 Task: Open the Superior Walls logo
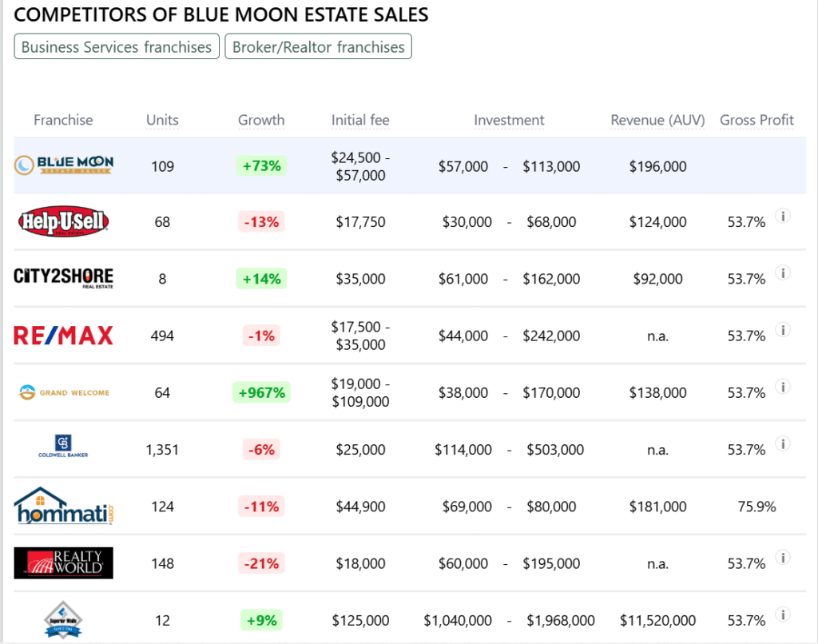(x=63, y=619)
